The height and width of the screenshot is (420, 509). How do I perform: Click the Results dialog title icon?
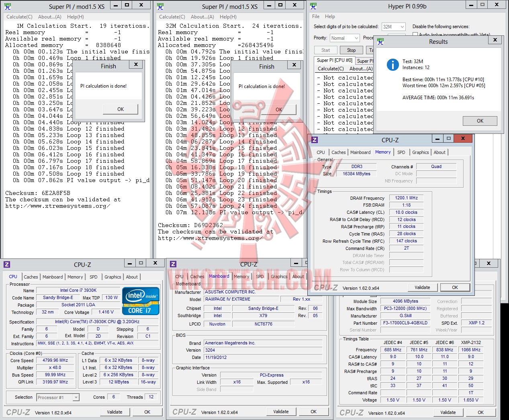[x=380, y=41]
